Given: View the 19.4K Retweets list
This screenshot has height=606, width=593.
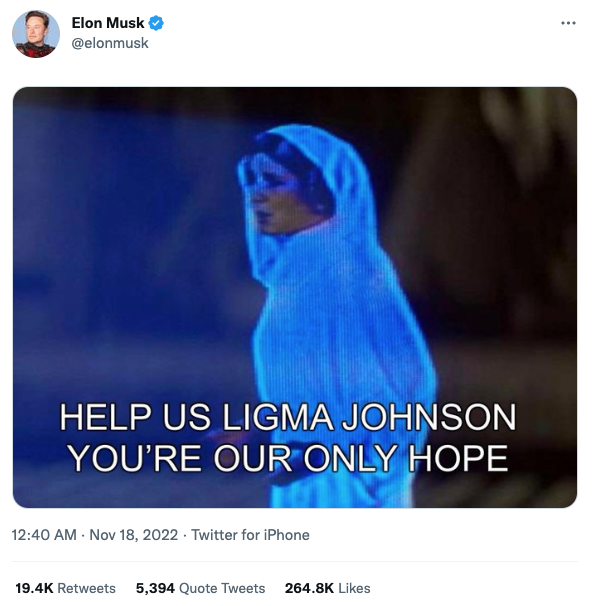Looking at the screenshot, I should click(65, 588).
